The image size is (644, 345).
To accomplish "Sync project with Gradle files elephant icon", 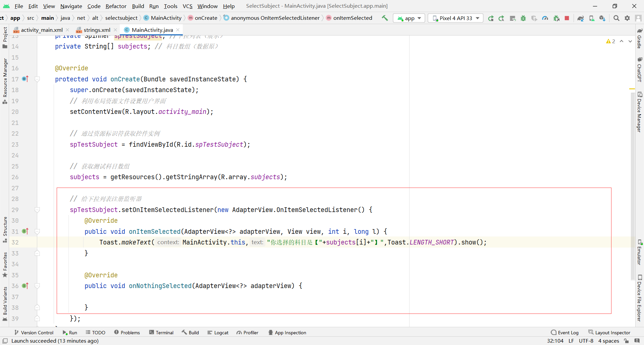I will tap(581, 18).
